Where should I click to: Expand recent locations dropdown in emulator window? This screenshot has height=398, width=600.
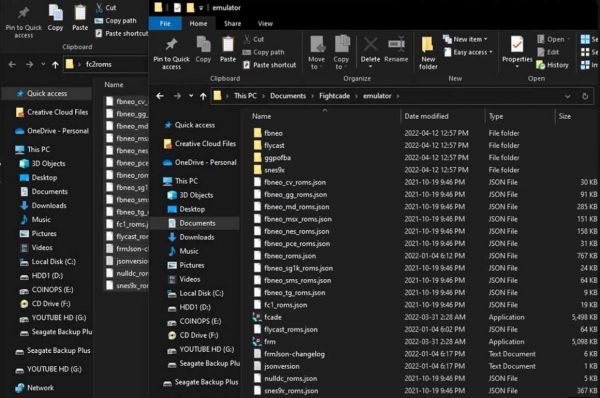[191, 96]
